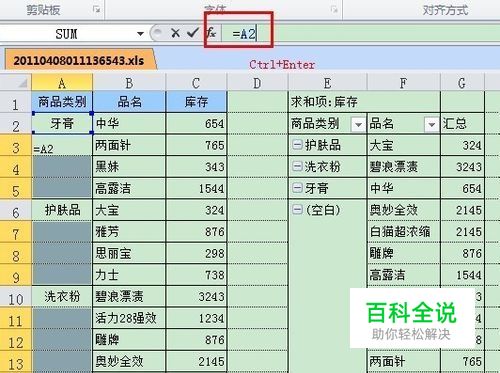
Task: Select column D header
Action: coord(257,82)
